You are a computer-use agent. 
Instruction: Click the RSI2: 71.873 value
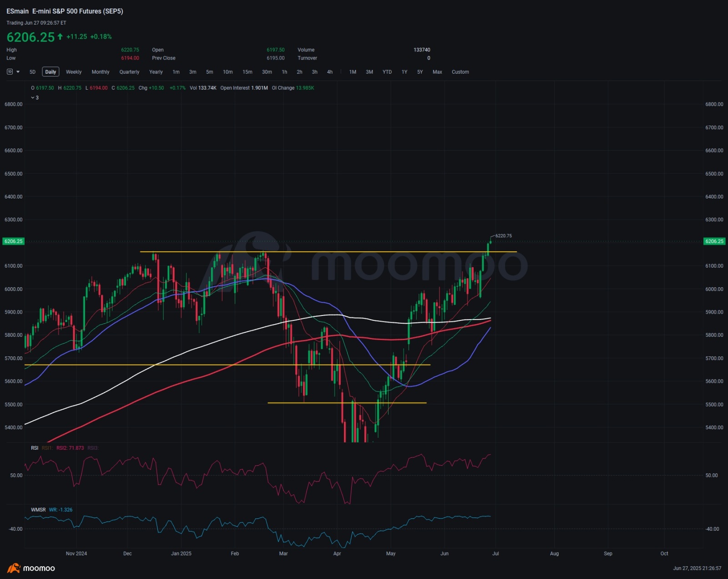[70, 448]
